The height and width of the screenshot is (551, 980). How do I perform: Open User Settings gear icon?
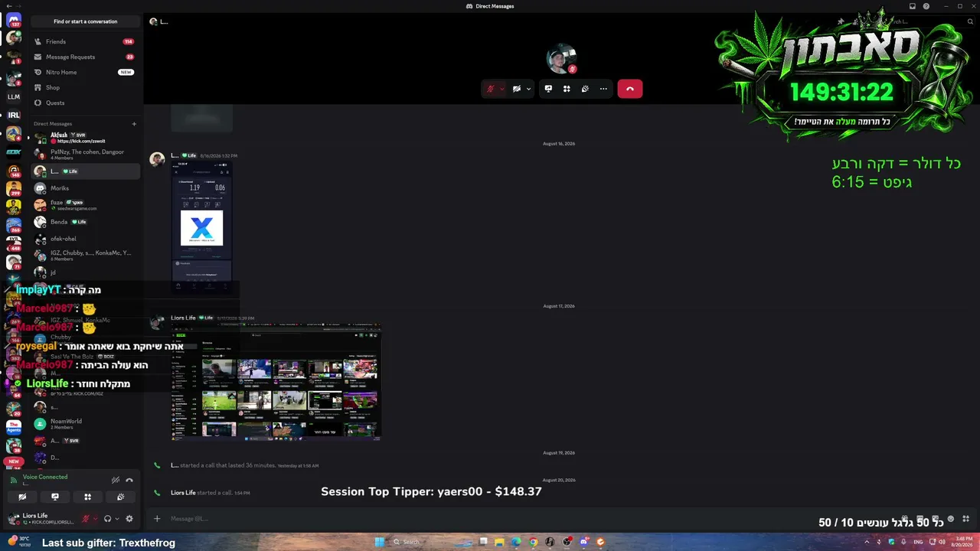[x=129, y=519]
